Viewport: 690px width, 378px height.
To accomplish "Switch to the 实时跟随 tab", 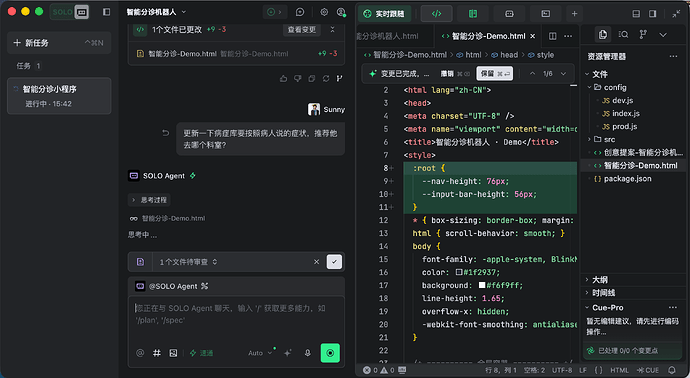I will (384, 14).
